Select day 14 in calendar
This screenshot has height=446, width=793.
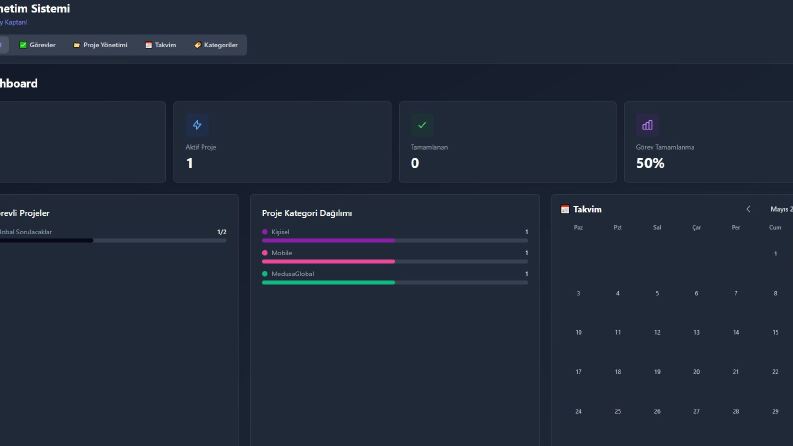[736, 332]
